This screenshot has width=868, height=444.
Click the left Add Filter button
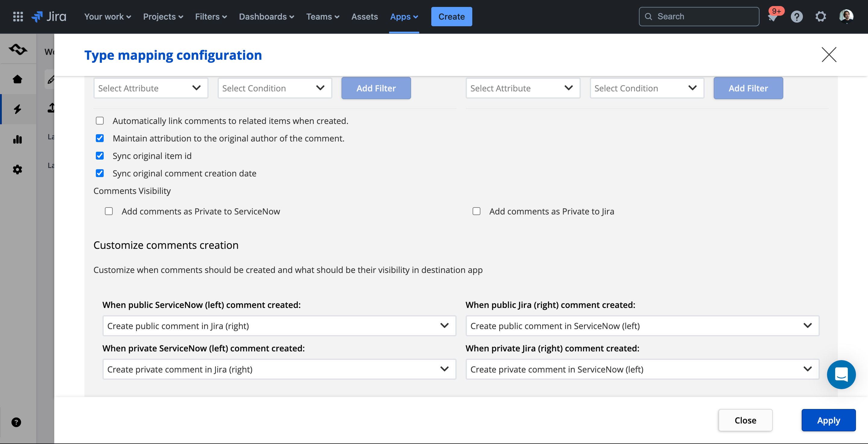376,88
